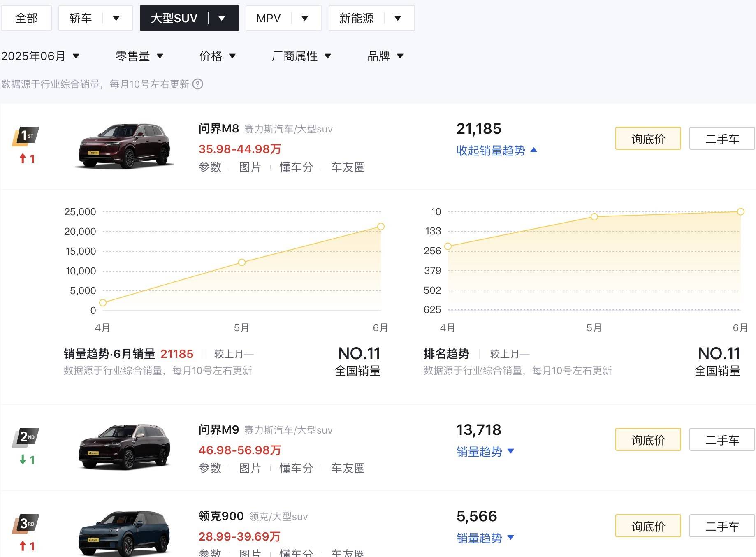Select the 全部 category tab
The width and height of the screenshot is (756, 557).
click(26, 18)
